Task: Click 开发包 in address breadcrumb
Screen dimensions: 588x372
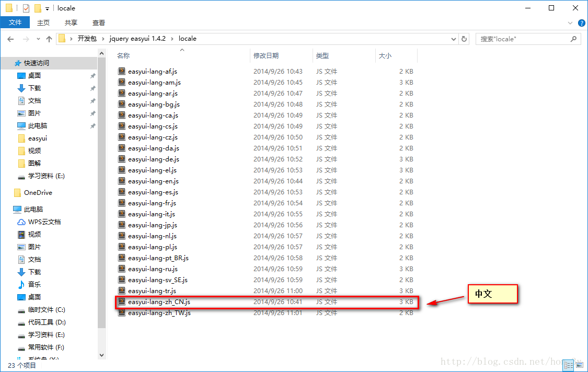Action: [x=87, y=39]
